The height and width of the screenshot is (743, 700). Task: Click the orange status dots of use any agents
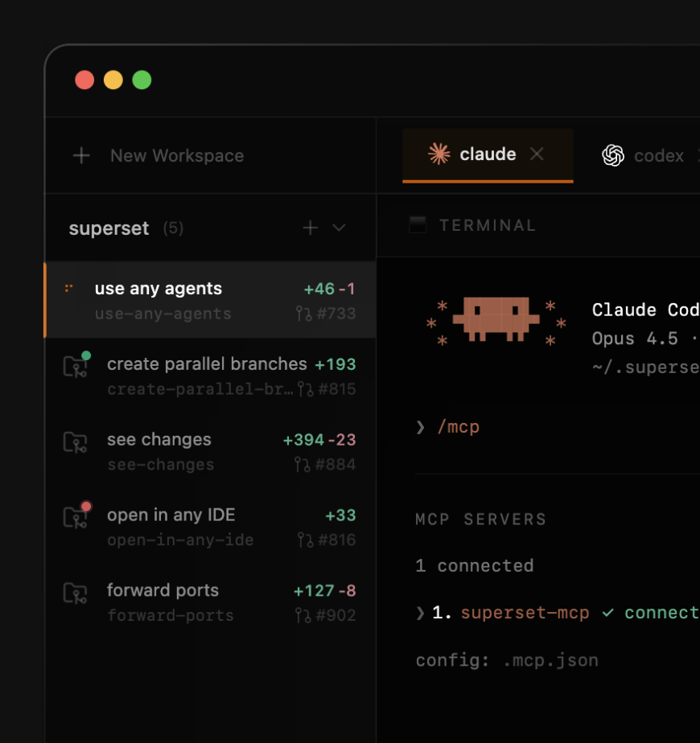68,288
